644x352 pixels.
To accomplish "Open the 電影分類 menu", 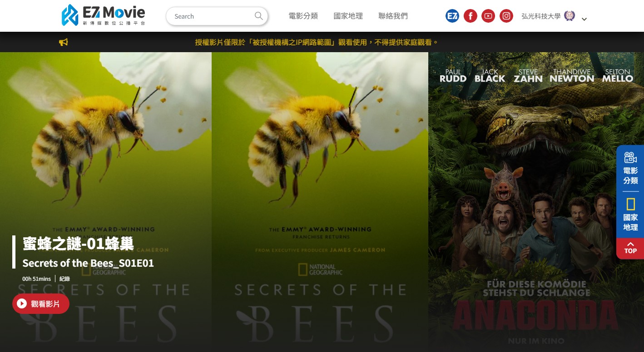I will click(x=303, y=16).
